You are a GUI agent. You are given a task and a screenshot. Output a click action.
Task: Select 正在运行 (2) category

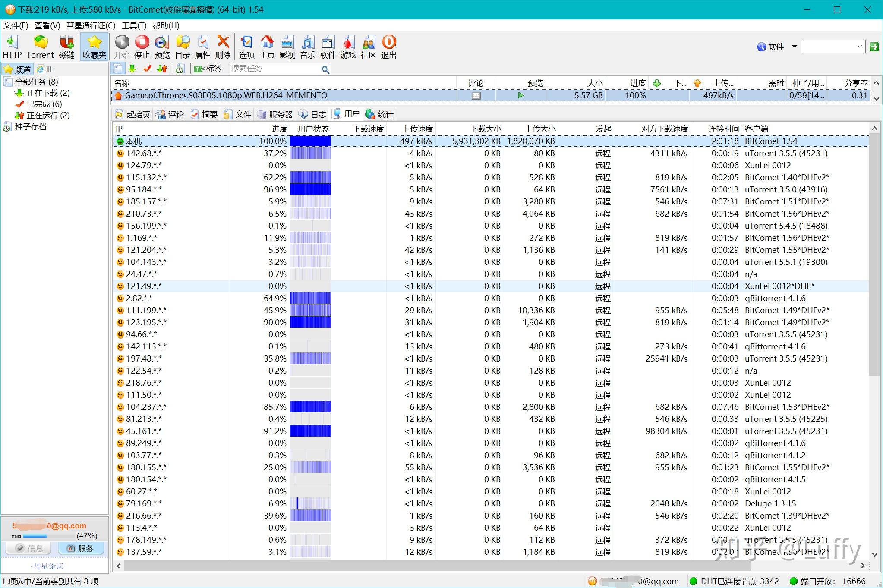(x=48, y=115)
